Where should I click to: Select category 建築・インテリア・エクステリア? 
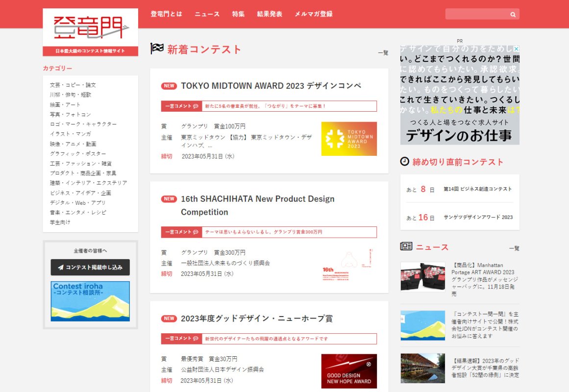click(89, 183)
